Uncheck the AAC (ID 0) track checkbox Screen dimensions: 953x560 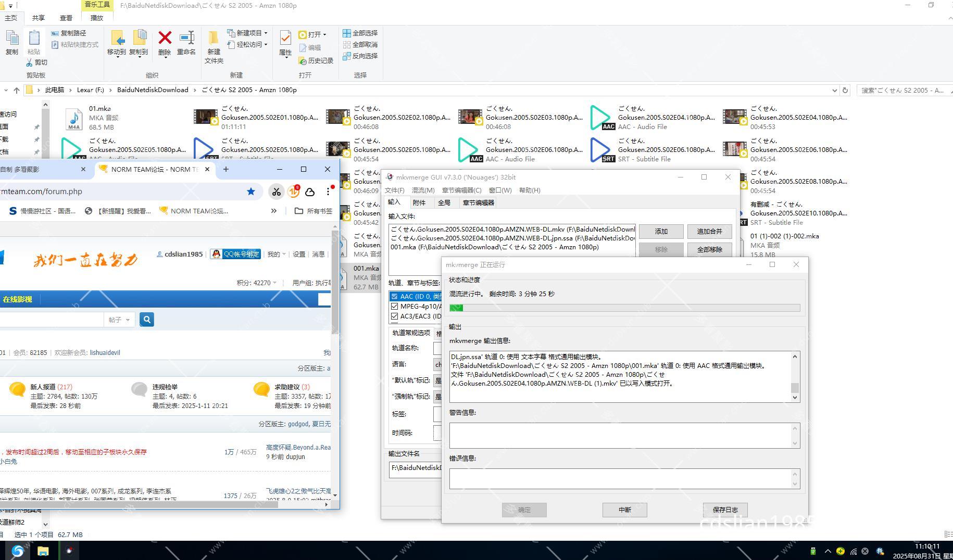pos(394,297)
